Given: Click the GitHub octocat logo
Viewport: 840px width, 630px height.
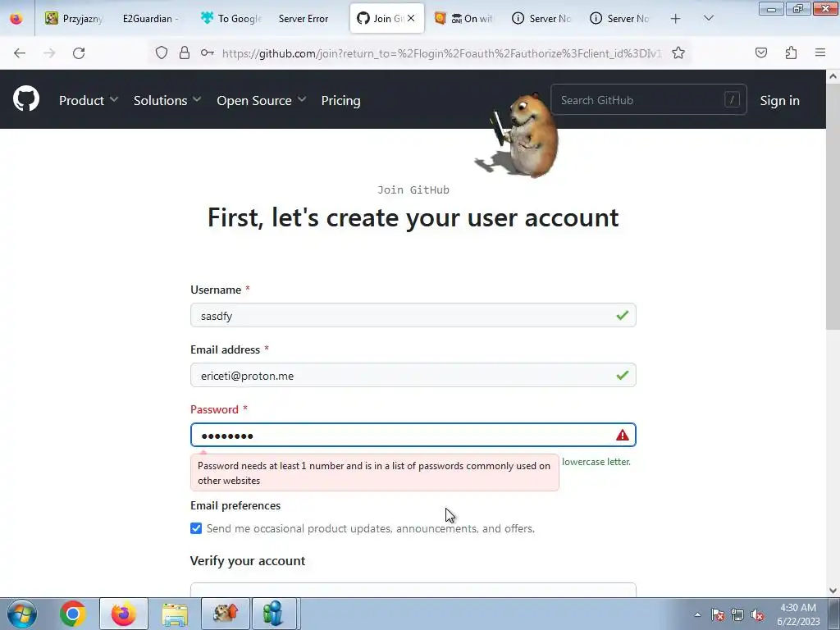Looking at the screenshot, I should (25, 99).
